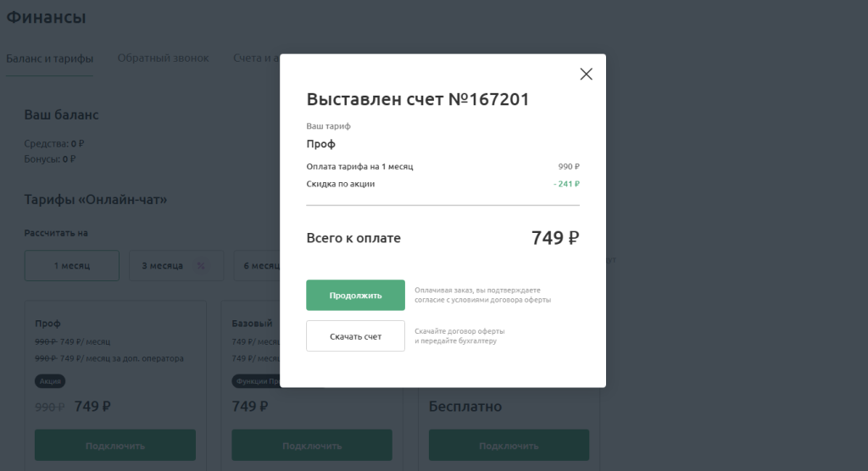The width and height of the screenshot is (868, 471).
Task: Open the Баланс и тарифы tab
Action: 49,58
